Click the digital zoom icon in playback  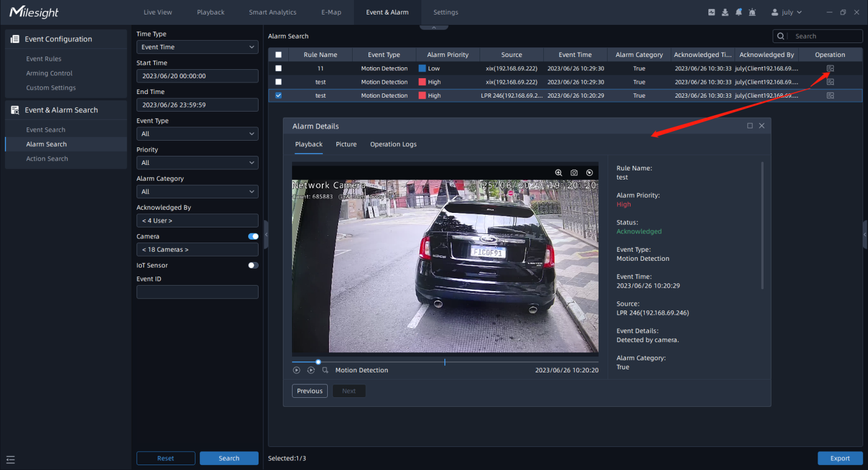558,173
